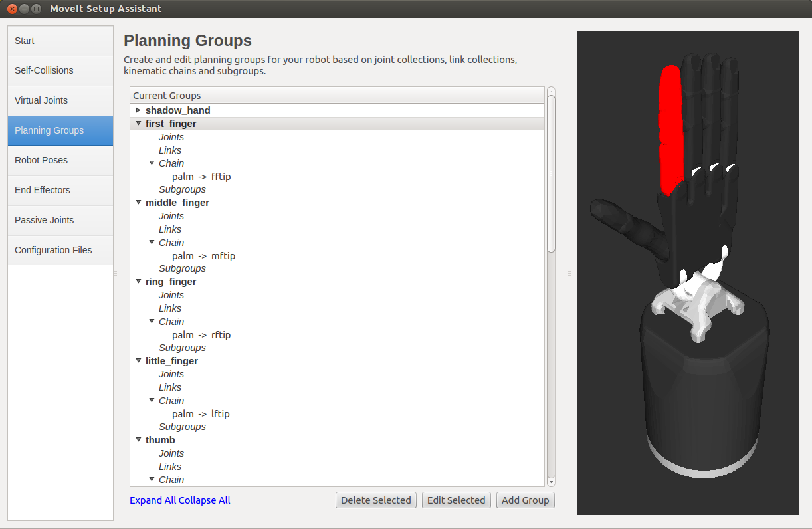Click Add Group button
812x529 pixels.
point(526,500)
